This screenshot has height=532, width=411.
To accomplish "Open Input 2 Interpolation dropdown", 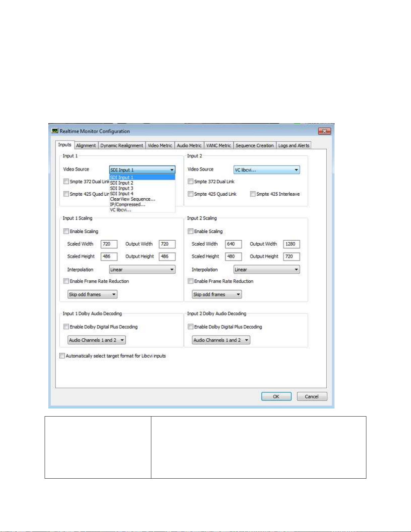I will pyautogui.click(x=267, y=270).
